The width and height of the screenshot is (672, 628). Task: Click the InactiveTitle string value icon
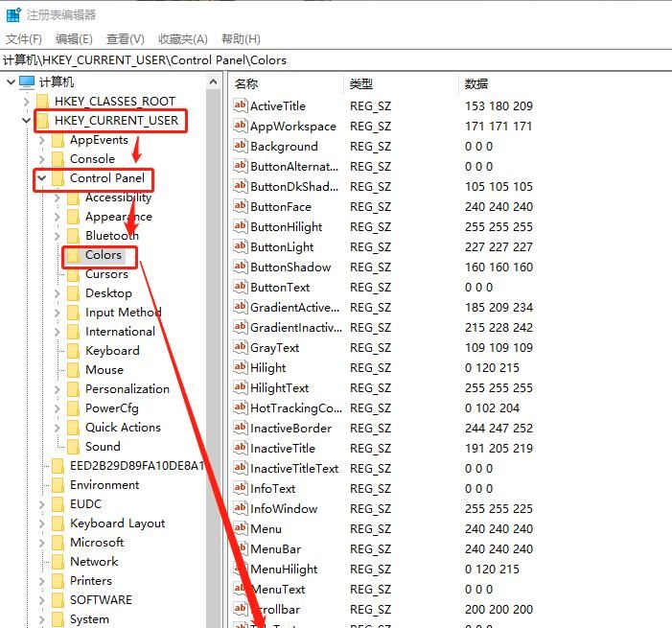tap(240, 448)
